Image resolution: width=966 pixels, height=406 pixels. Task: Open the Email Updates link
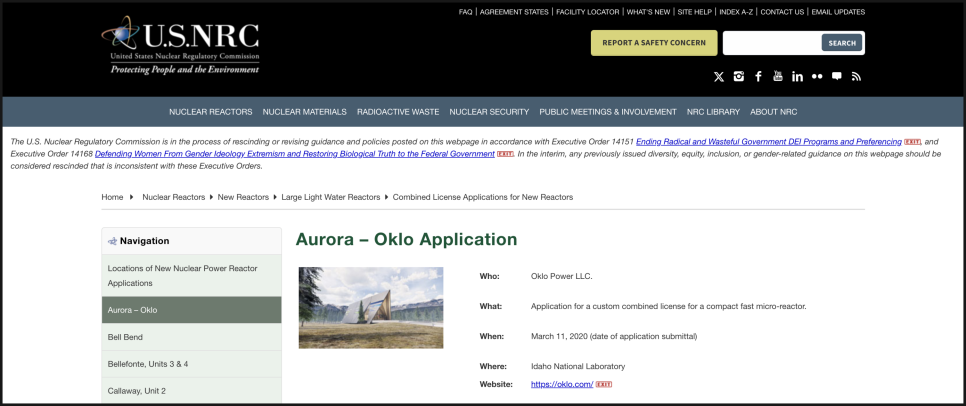(x=838, y=12)
